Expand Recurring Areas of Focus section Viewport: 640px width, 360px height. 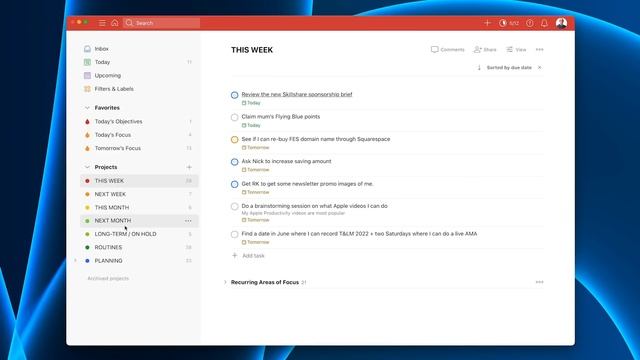pyautogui.click(x=225, y=282)
